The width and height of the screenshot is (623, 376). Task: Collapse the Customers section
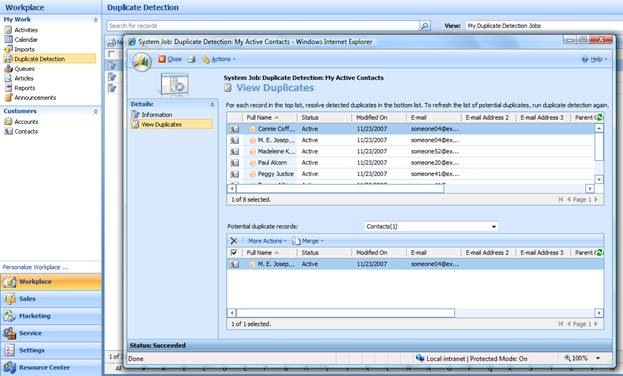(x=95, y=111)
